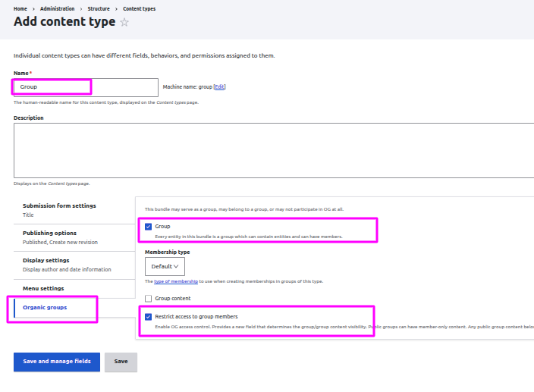Screen dimensions: 534x392
Task: Focus the Description text area
Action: (273, 149)
